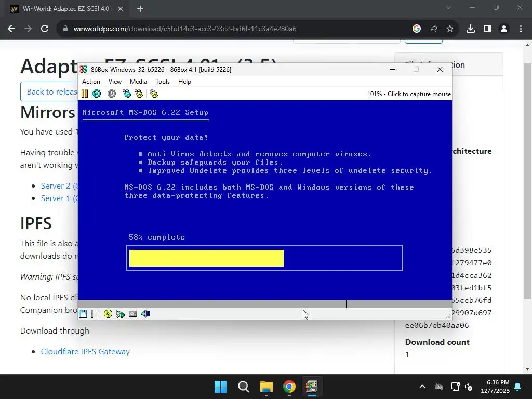The image size is (532, 399).
Task: Click the "58% complete" text
Action: click(x=157, y=237)
